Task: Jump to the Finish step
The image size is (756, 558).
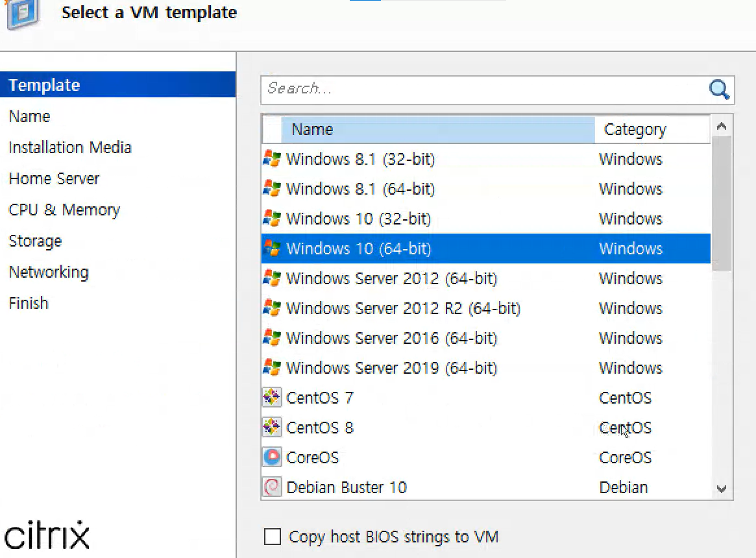Action: point(29,303)
